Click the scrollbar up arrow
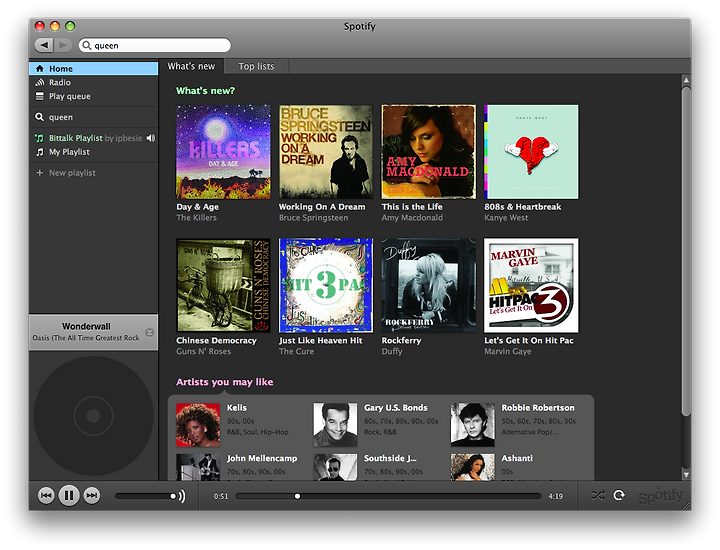 [686, 80]
